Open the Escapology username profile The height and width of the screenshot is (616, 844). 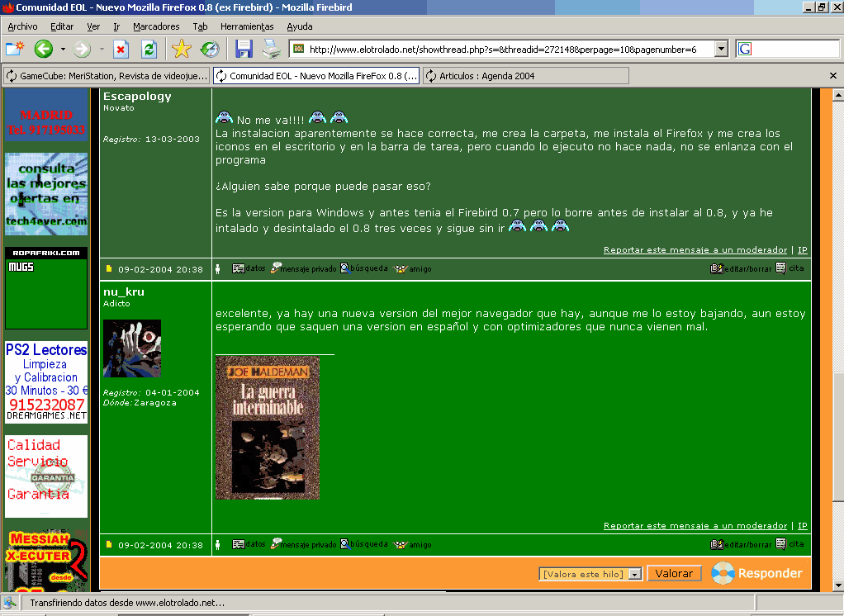click(x=137, y=97)
